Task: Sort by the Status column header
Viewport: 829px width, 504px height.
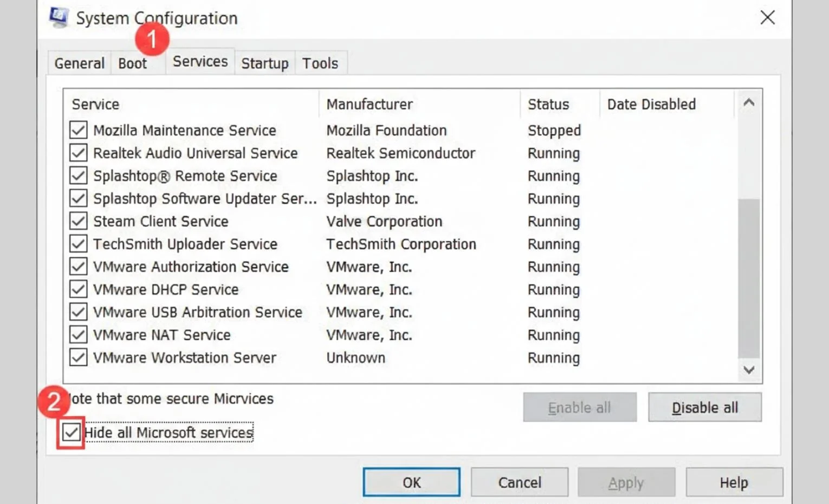Action: pos(560,104)
